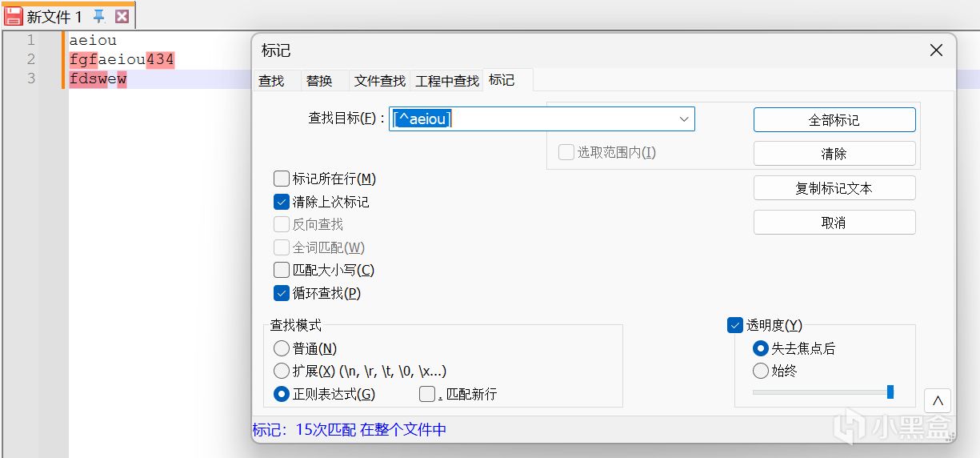The image size is (980, 458).
Task: Switch to 工程中查找 tab
Action: 447,81
